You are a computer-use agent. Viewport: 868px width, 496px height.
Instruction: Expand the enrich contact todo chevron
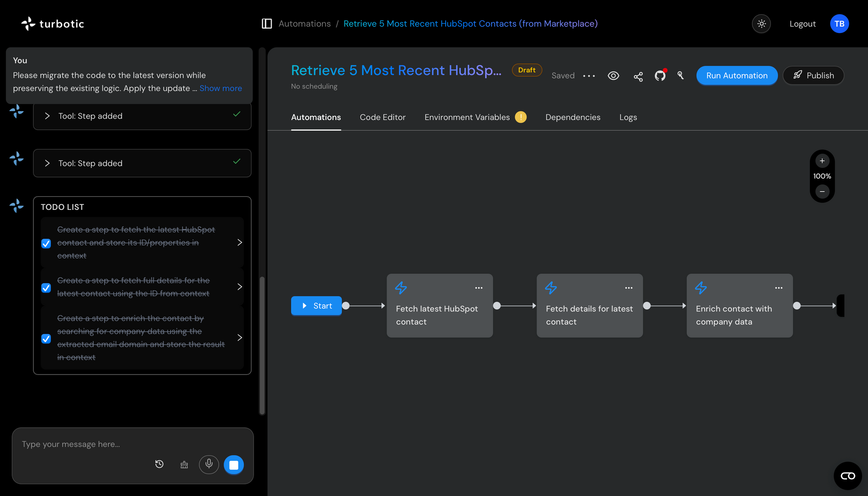(x=240, y=338)
